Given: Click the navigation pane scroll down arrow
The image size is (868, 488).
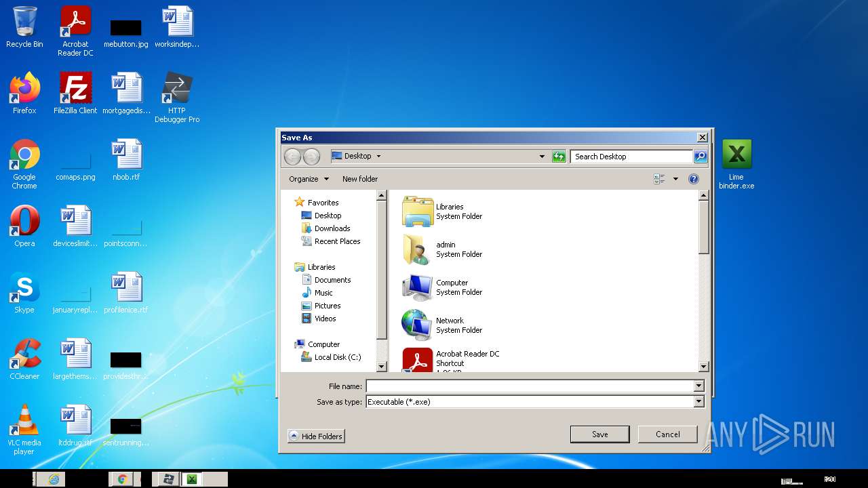Looking at the screenshot, I should coord(381,367).
